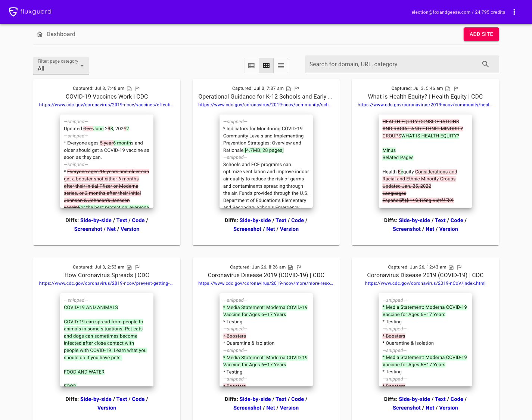
Task: Flag the Jun 26, 12:43 am capture
Action: point(459,267)
